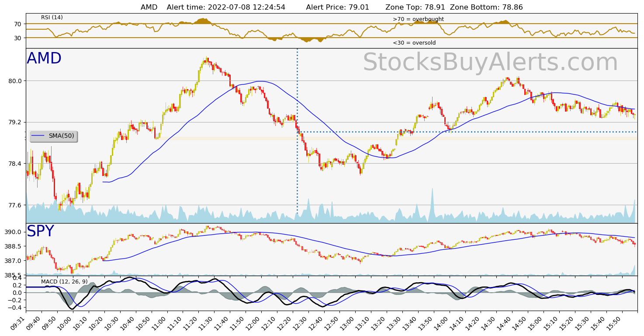Click the RSI 30 axis label
Image resolution: width=644 pixels, height=336 pixels.
[18, 38]
